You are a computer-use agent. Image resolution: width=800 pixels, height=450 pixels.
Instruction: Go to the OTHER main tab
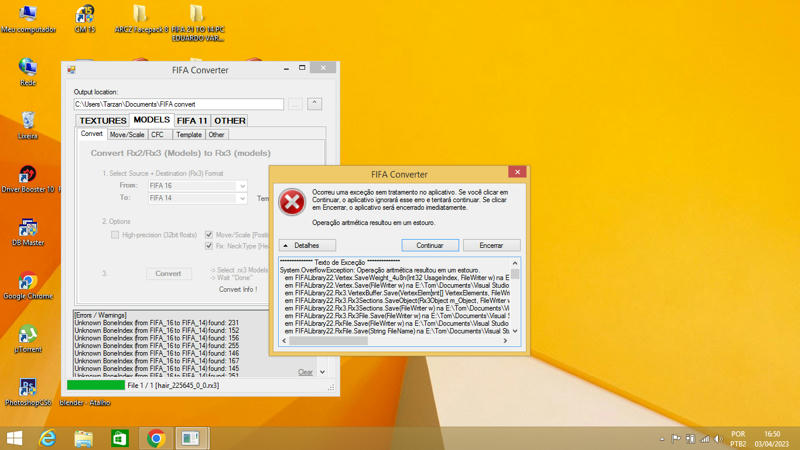(230, 120)
